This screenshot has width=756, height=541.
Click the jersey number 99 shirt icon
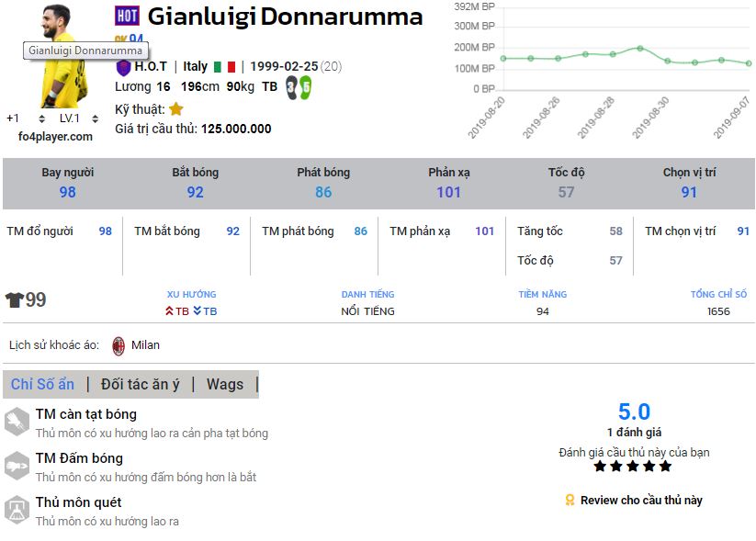coord(14,300)
